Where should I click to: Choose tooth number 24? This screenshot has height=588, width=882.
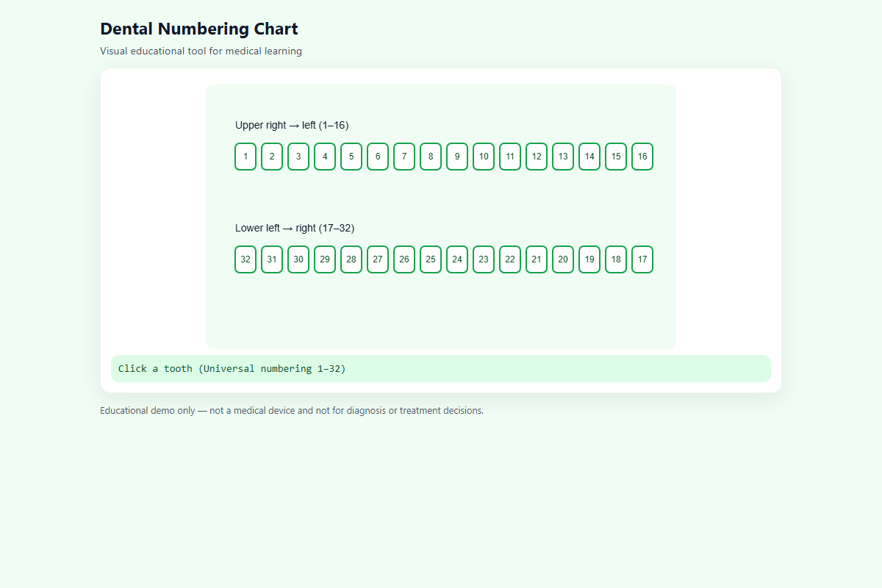457,259
